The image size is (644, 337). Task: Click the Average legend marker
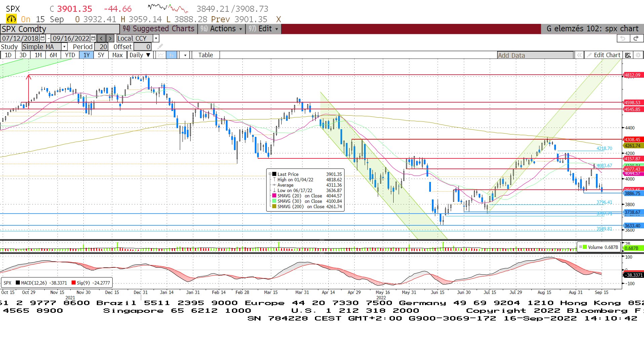[274, 185]
